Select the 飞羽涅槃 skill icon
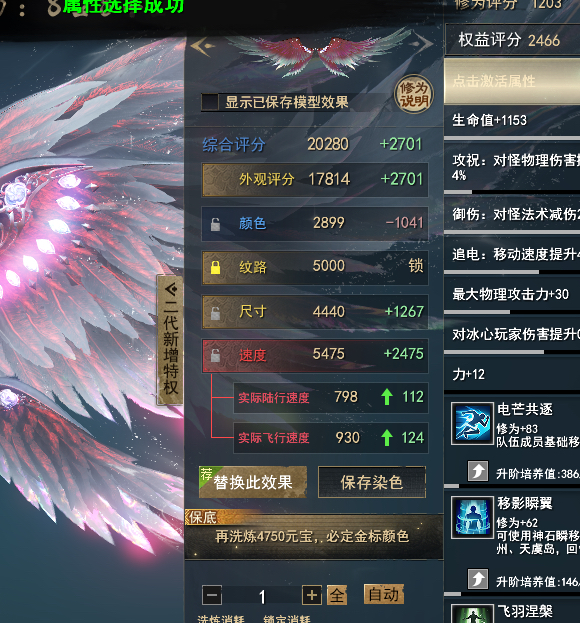 click(472, 614)
